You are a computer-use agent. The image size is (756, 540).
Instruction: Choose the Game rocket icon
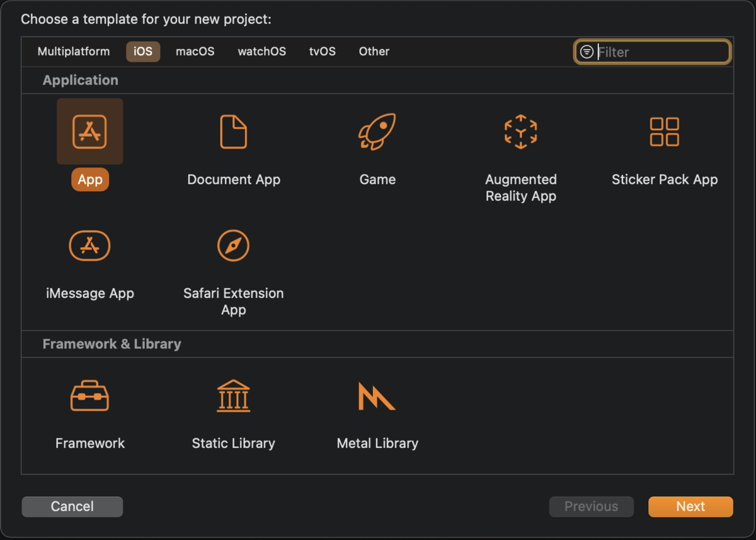pyautogui.click(x=377, y=132)
